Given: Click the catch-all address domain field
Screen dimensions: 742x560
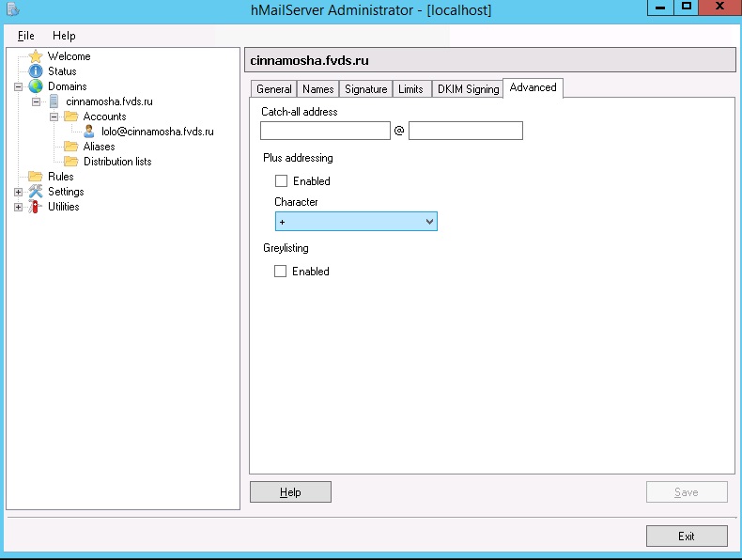Looking at the screenshot, I should pyautogui.click(x=466, y=131).
